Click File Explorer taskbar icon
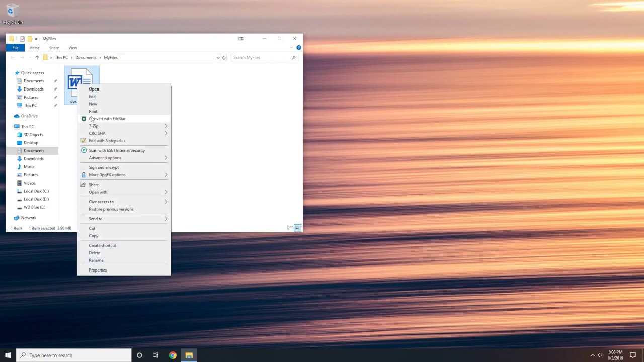The height and width of the screenshot is (362, 644). pyautogui.click(x=189, y=355)
